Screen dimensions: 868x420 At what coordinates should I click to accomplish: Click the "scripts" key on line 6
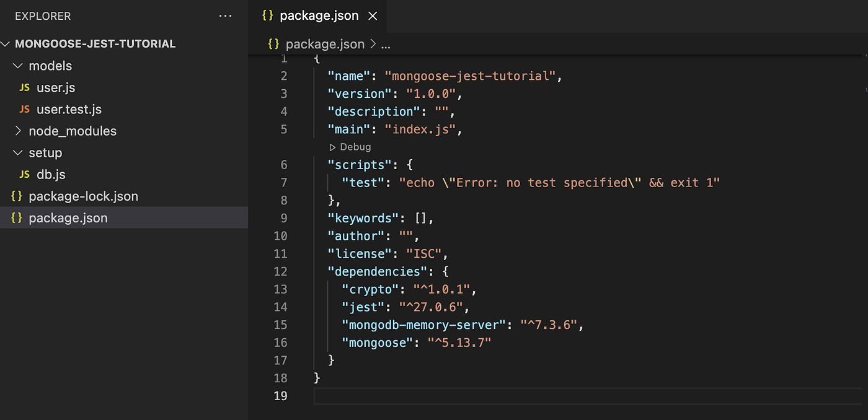pyautogui.click(x=360, y=165)
